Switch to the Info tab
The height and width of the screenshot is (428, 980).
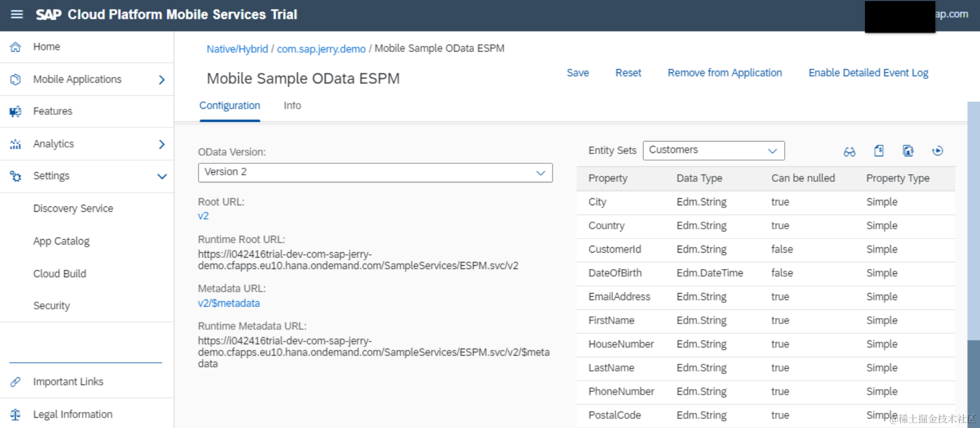292,106
